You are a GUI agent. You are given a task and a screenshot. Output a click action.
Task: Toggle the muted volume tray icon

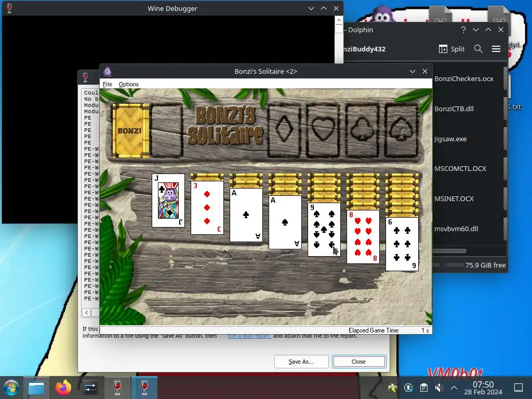(439, 388)
